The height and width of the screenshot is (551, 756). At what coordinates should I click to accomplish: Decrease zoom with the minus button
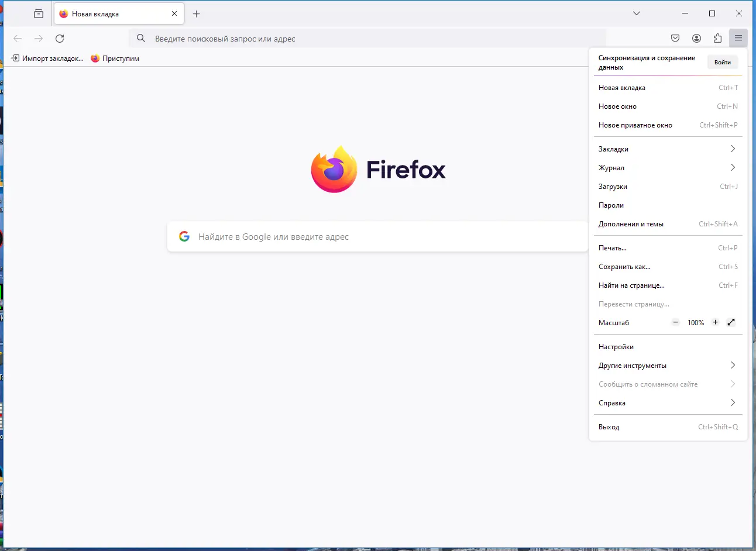tap(676, 322)
